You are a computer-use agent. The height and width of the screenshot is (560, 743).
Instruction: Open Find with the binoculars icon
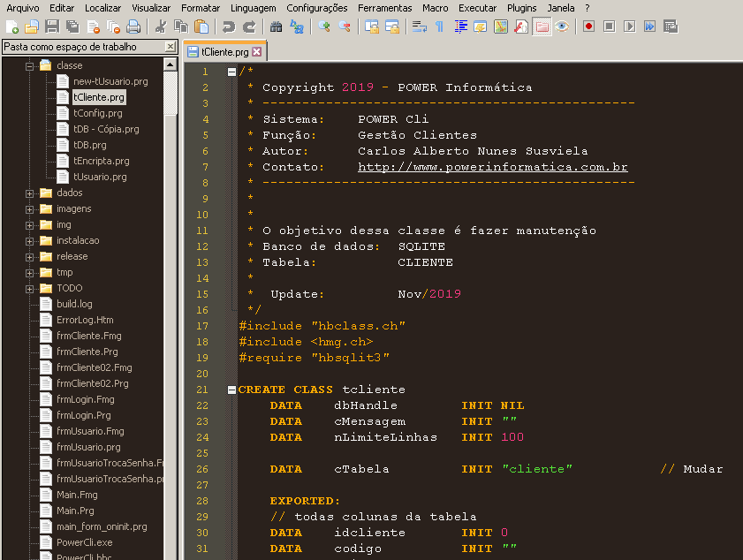click(x=277, y=26)
